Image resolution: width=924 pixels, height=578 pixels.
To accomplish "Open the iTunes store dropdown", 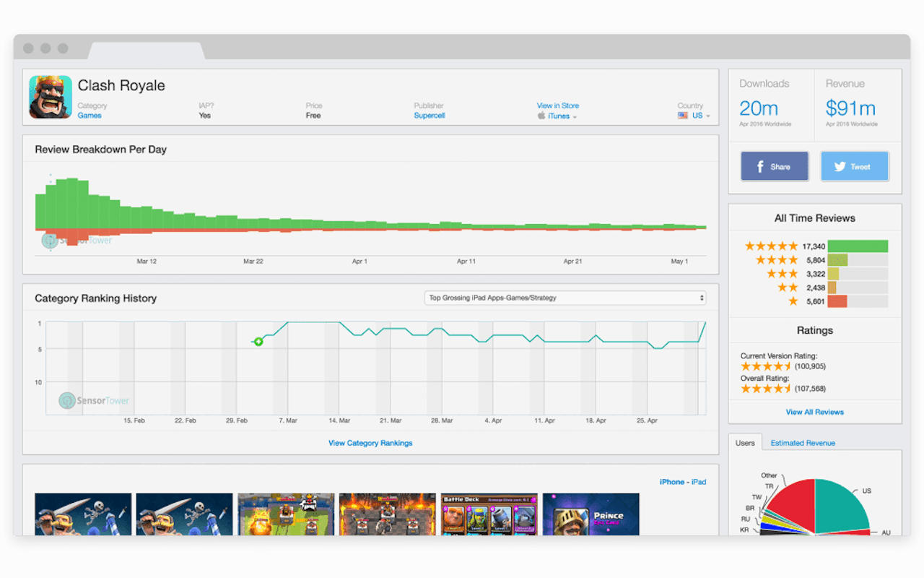I will pos(562,116).
